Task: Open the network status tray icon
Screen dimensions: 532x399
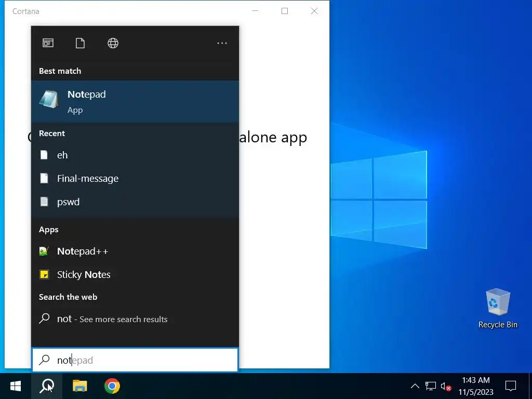Action: point(431,386)
